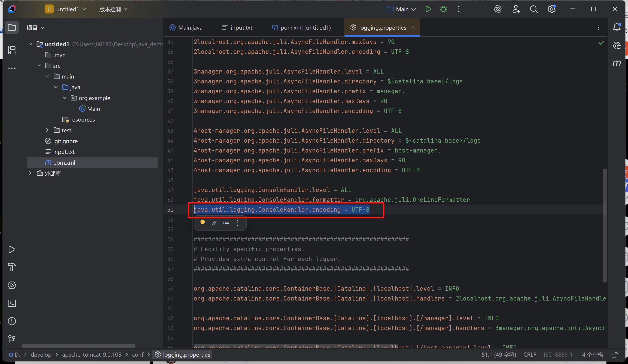Open the Terminal tool window
Viewport: 628px width, 364px height.
click(12, 303)
